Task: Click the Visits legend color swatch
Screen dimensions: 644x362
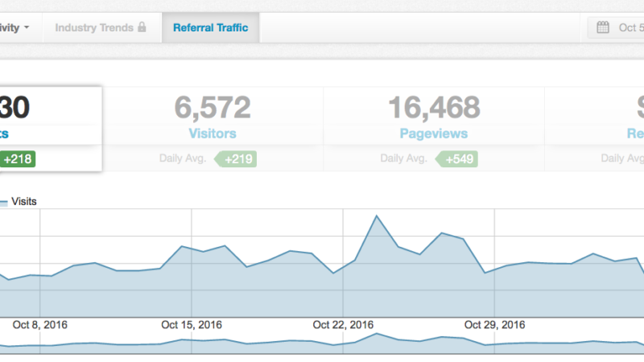Action: tap(3, 201)
